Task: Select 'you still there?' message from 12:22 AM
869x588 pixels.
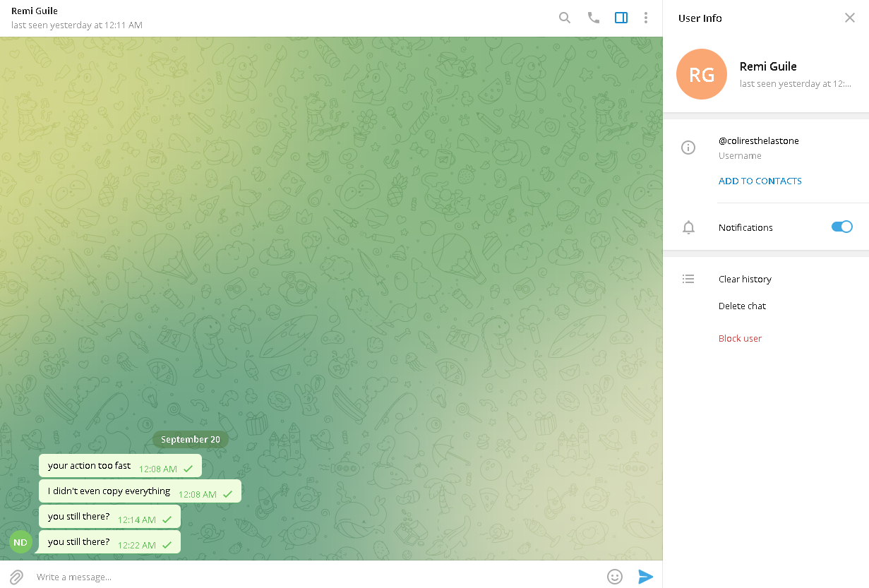Action: click(109, 542)
